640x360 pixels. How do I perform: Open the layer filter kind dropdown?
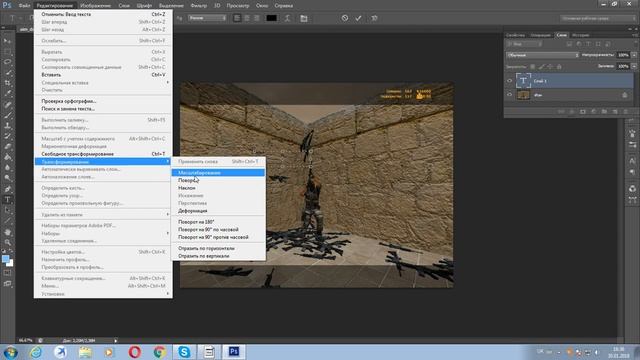524,44
